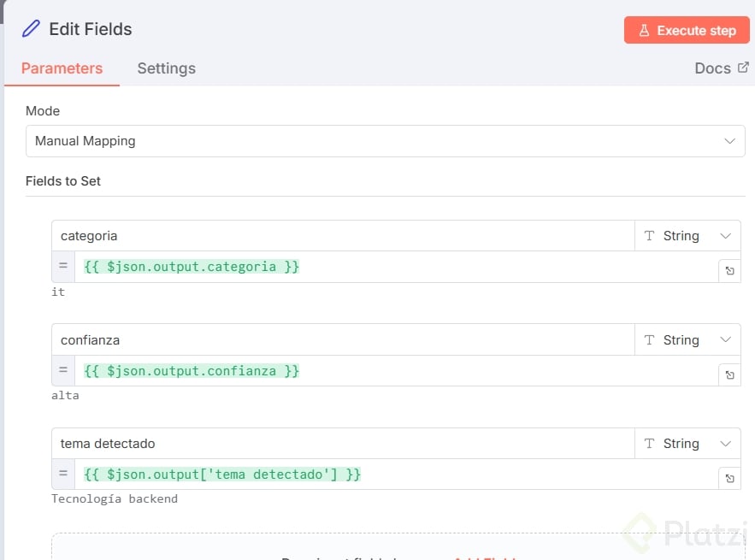Click the categoria field name input
Screen dimensions: 755x560
(x=342, y=236)
